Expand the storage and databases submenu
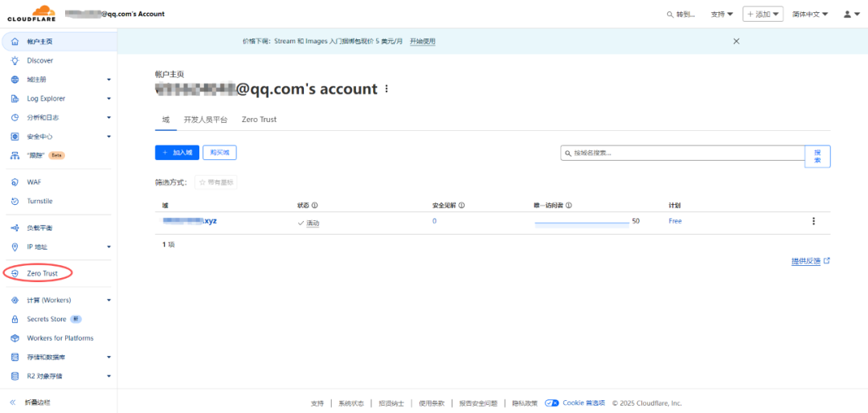The width and height of the screenshot is (868, 413). tap(109, 357)
